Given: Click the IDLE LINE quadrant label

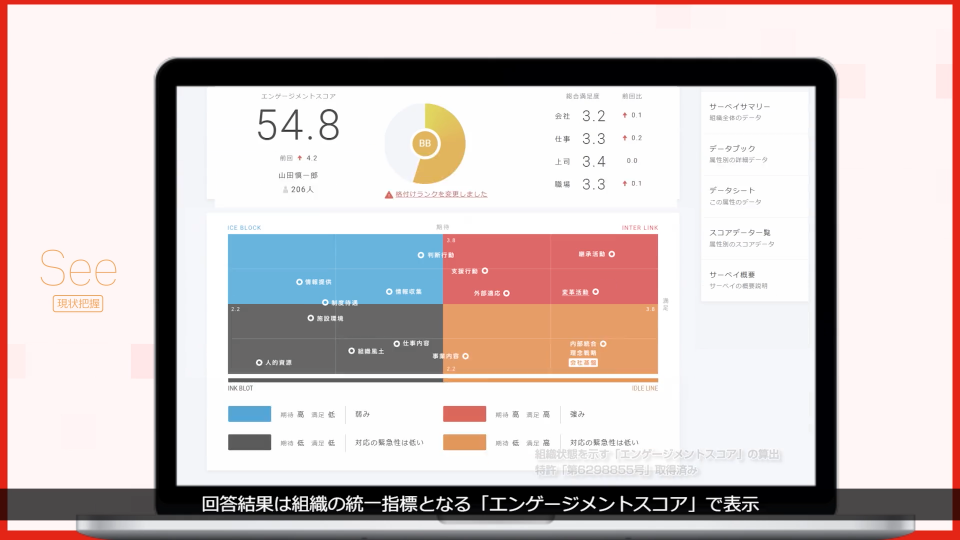Looking at the screenshot, I should [x=645, y=389].
